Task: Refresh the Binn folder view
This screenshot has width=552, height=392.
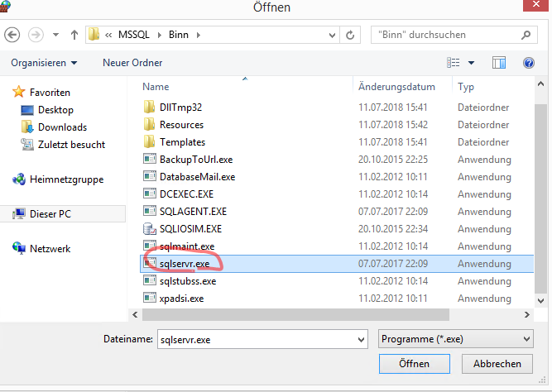Action: point(350,35)
